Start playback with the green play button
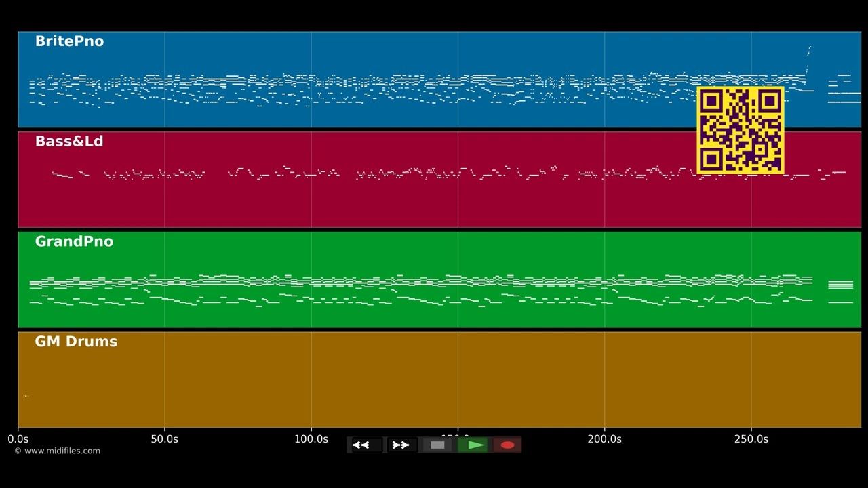This screenshot has height=488, width=868. tap(473, 445)
